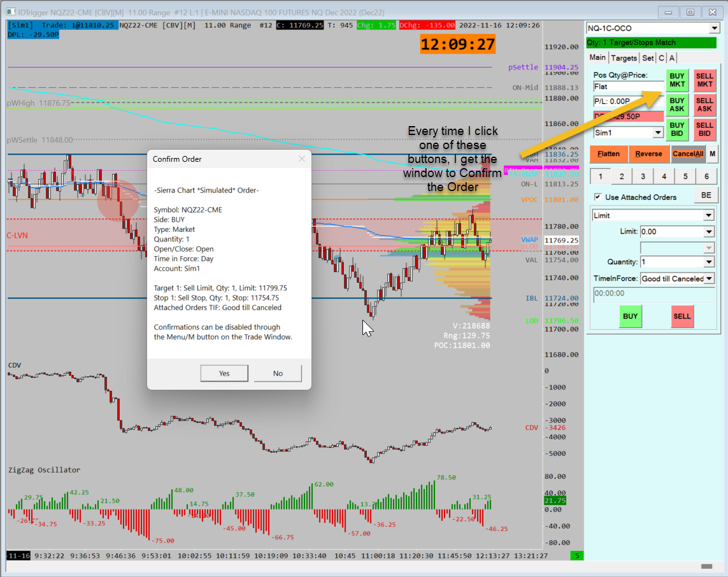Click the green 5 box on time axis
728x577 pixels.
coord(576,555)
